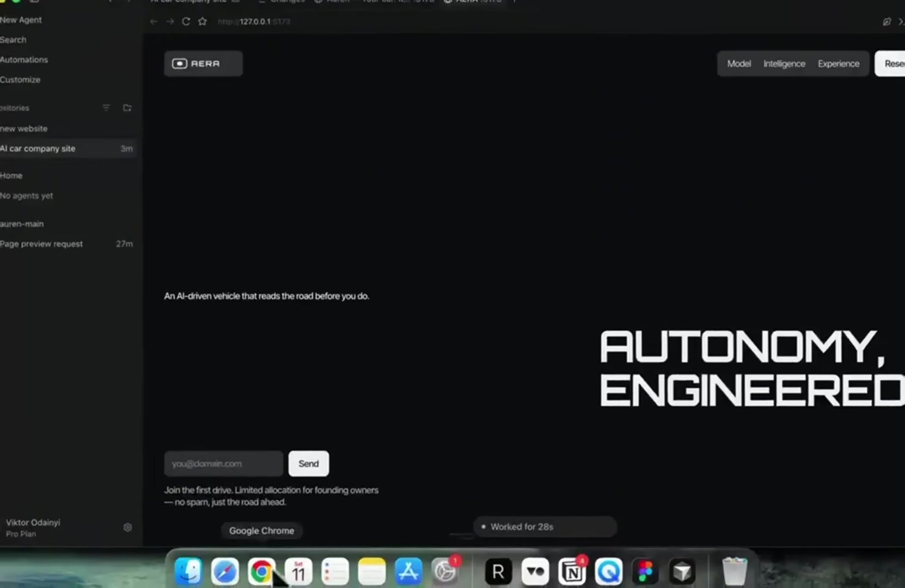Viewport: 905px width, 588px height.
Task: Open the Viktor Odainyi account entry
Action: [x=33, y=528]
